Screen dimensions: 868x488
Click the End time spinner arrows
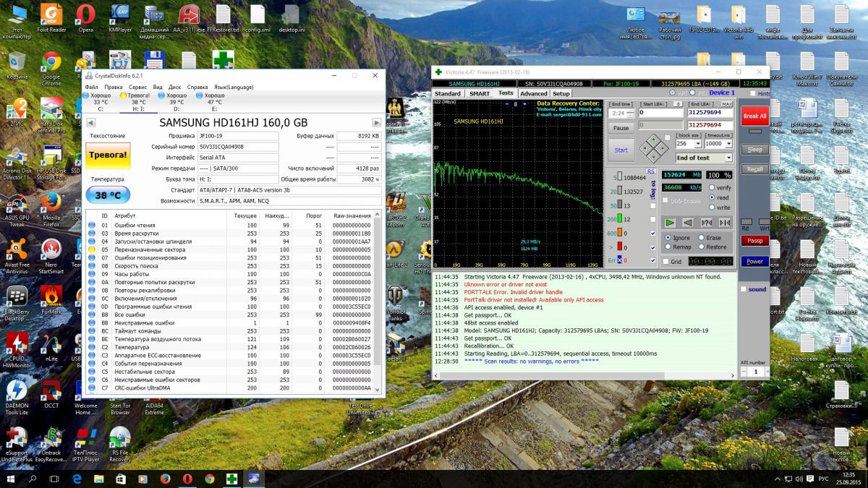tap(629, 113)
